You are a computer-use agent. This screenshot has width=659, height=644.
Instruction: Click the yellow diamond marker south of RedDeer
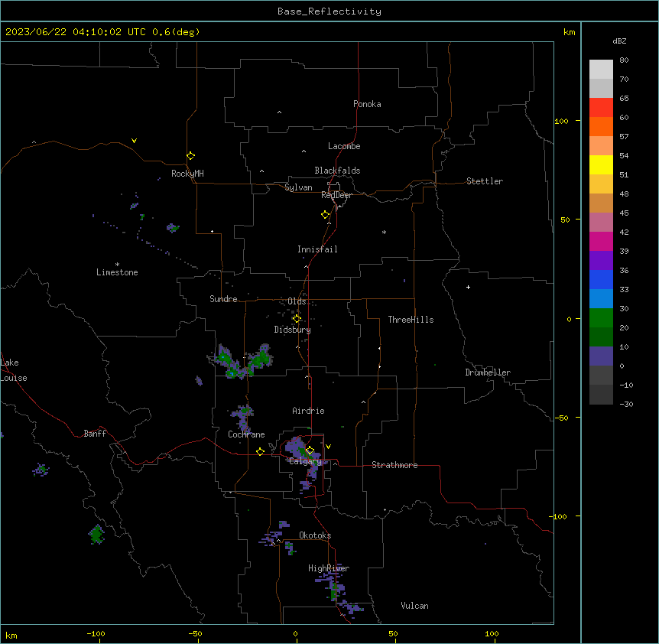[325, 214]
